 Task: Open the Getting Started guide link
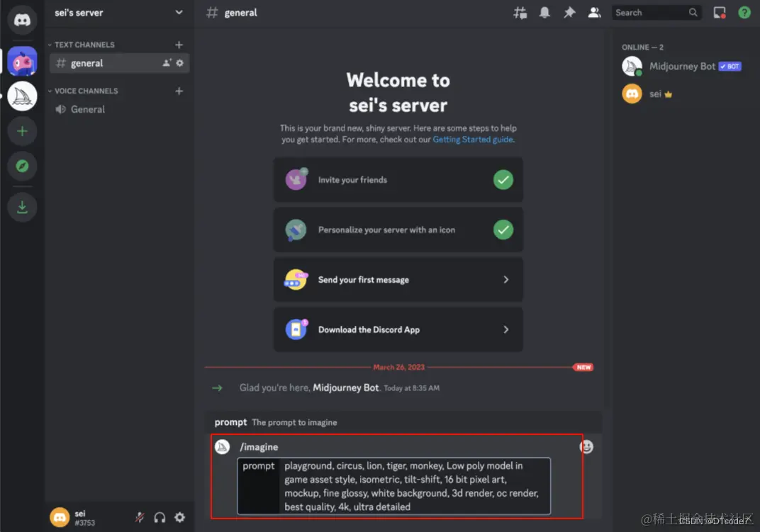[x=473, y=140]
